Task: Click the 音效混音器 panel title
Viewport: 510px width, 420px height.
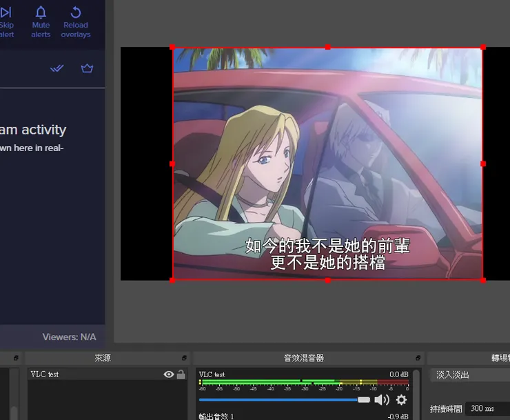Action: pos(304,358)
